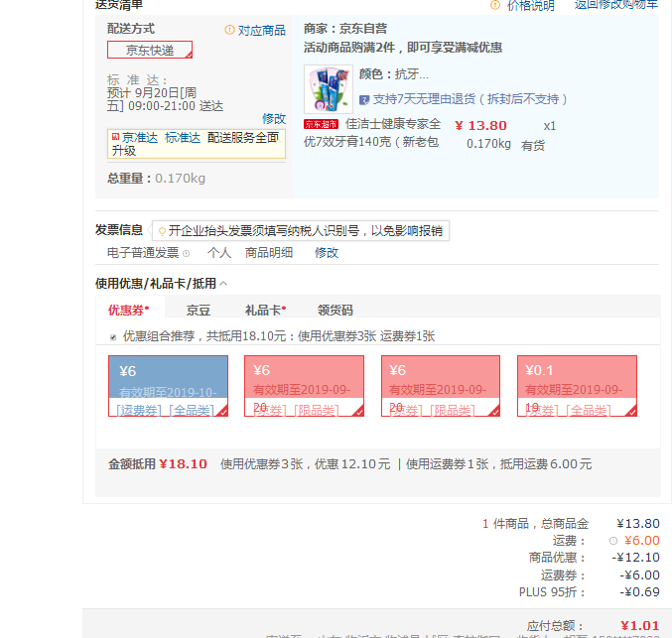
Task: Click the lightbulb icon in invoice tip
Action: click(162, 231)
